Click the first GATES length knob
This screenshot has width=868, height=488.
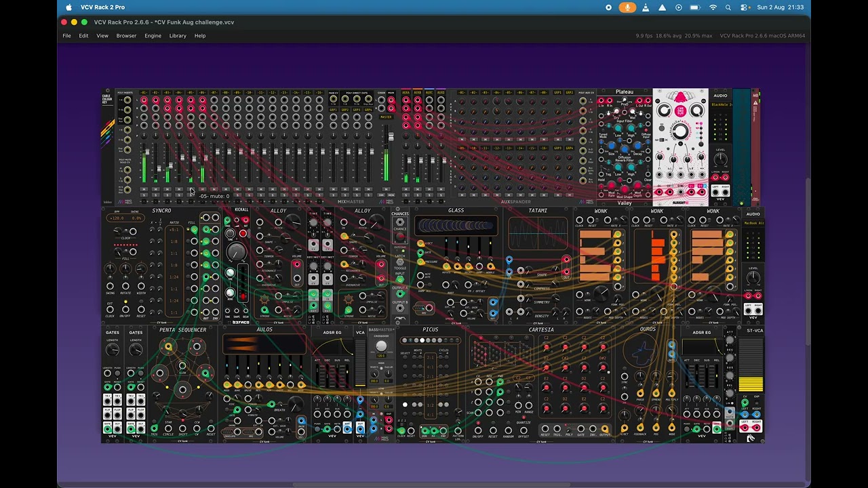coord(113,349)
